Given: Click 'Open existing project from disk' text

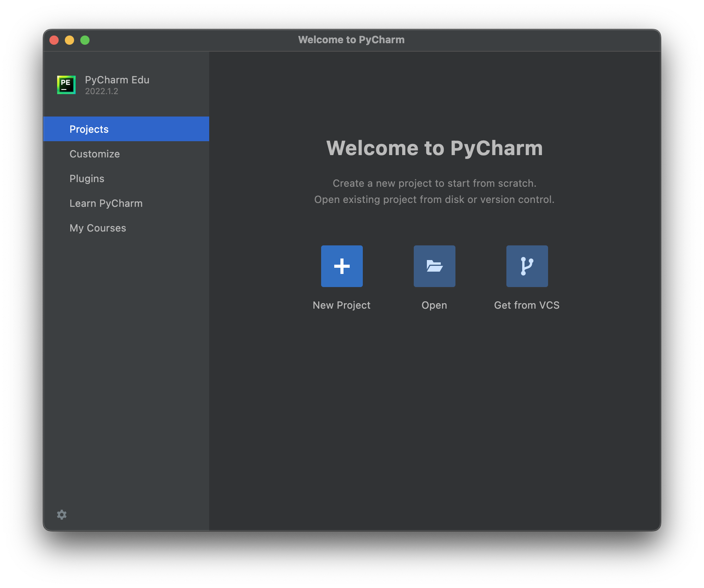Looking at the screenshot, I should [x=435, y=199].
